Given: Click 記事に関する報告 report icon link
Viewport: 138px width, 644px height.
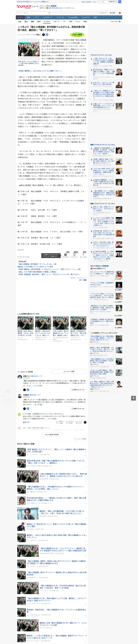Looking at the screenshot, I should tap(24, 257).
